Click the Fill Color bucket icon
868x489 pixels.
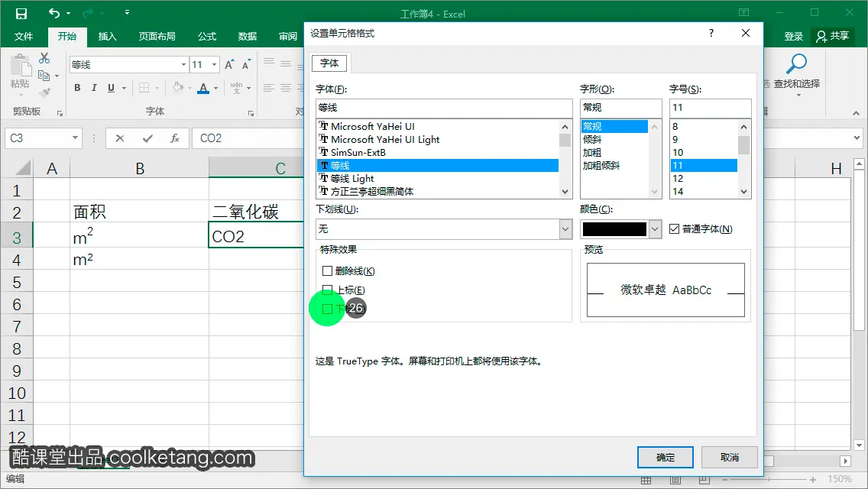178,88
